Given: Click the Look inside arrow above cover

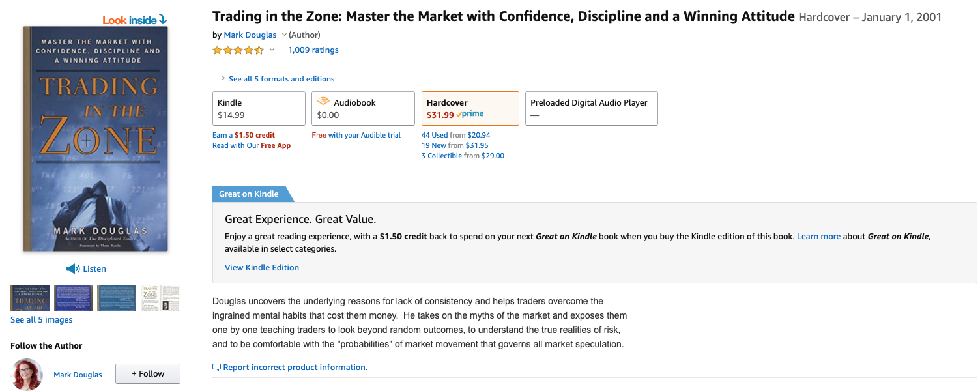Looking at the screenshot, I should pos(163,20).
